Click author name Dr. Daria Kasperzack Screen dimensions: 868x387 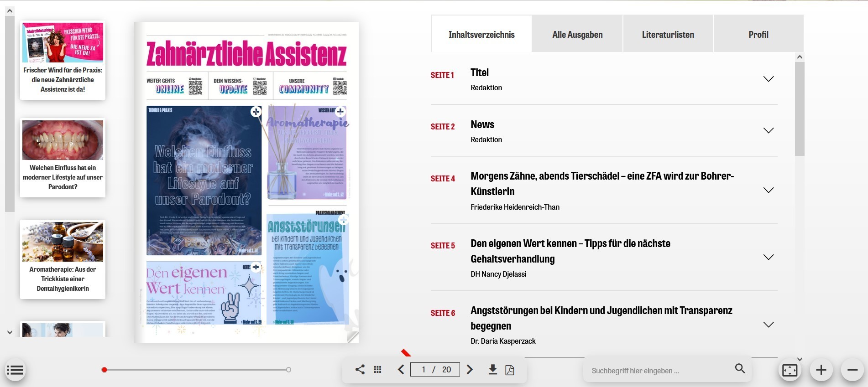(503, 341)
